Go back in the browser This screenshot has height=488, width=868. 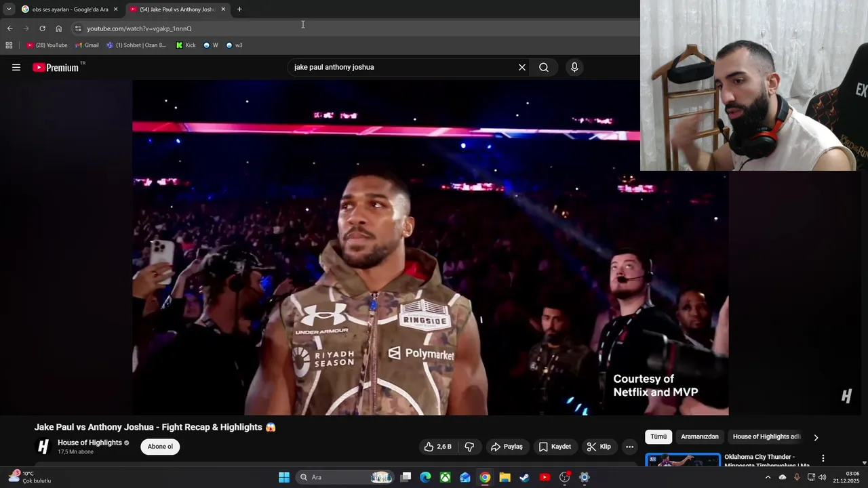[x=9, y=28]
